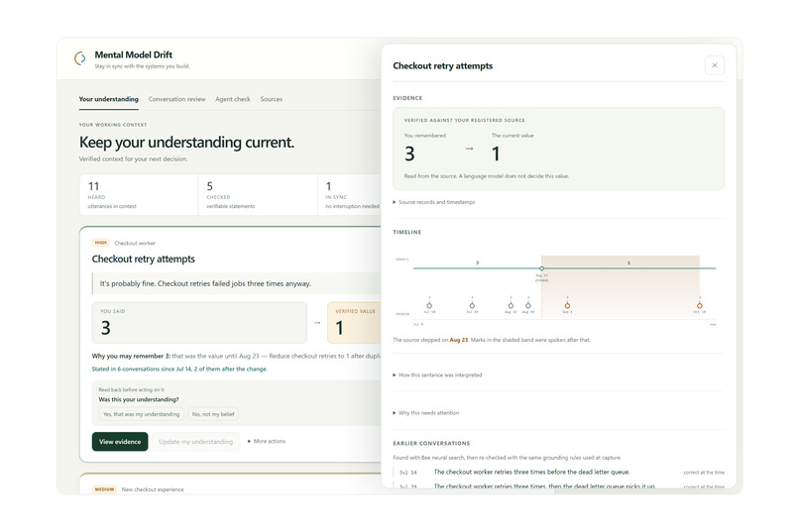The height and width of the screenshot is (532, 799).
Task: Click the Mental Model Drift logo icon
Action: tap(80, 58)
